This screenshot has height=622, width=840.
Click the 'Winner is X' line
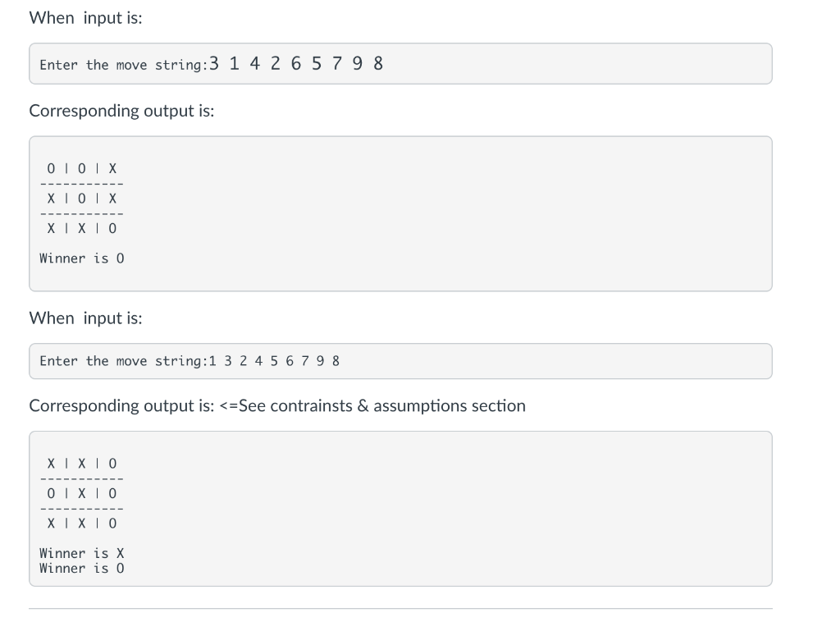tap(81, 553)
